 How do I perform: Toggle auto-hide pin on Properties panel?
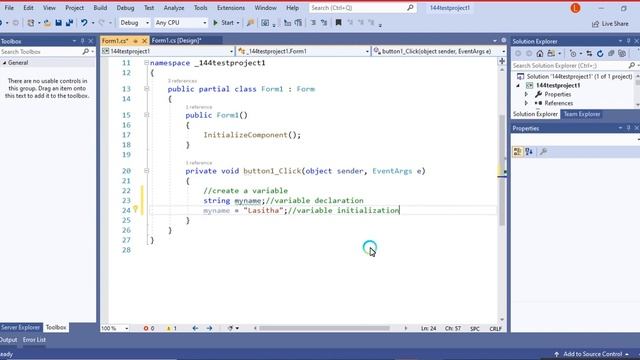(628, 128)
